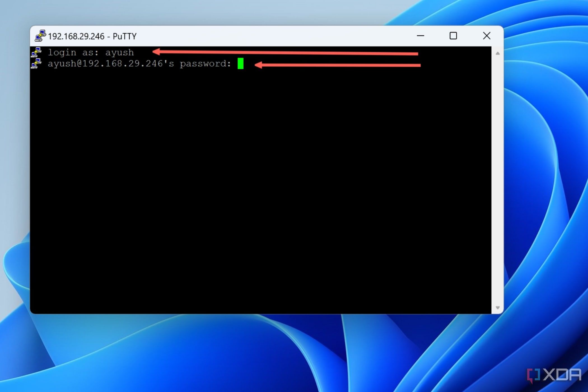This screenshot has height=392, width=588.
Task: Close the PuTTY window
Action: 487,36
